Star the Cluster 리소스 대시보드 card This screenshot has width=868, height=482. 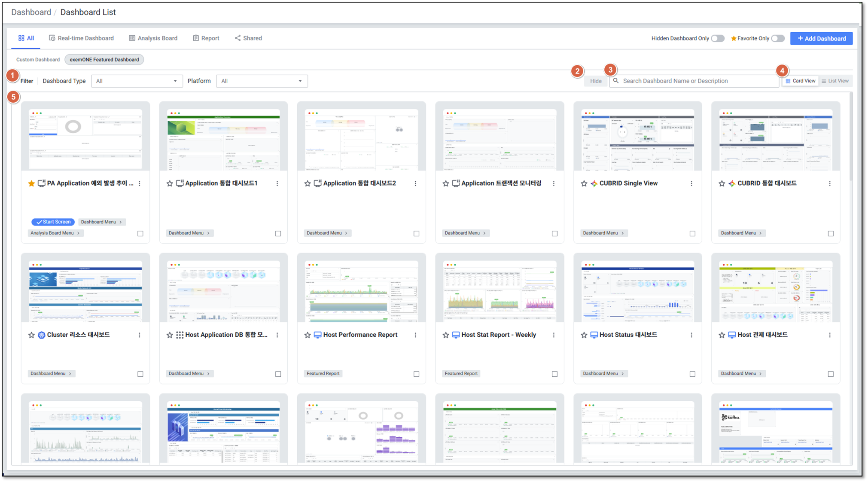pos(31,335)
